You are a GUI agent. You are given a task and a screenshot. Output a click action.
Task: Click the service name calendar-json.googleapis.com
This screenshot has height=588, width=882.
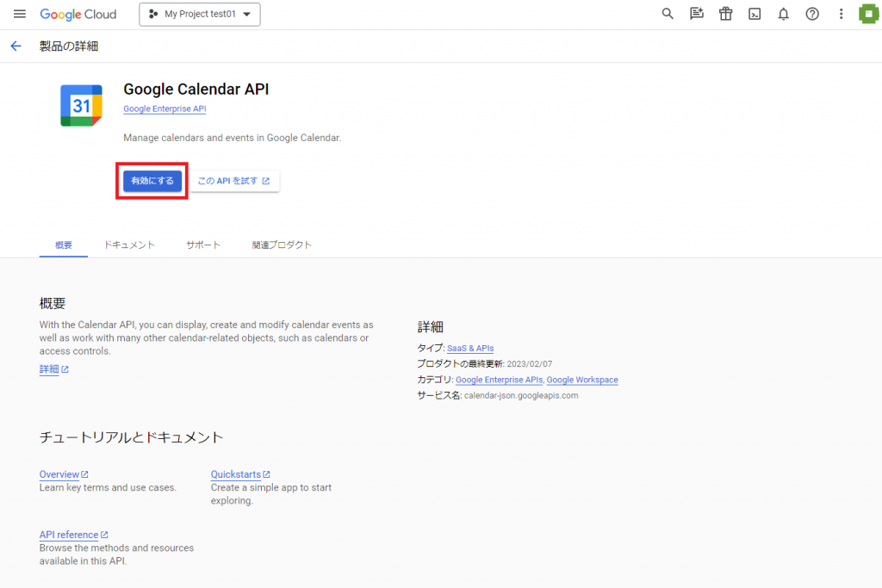pos(521,396)
